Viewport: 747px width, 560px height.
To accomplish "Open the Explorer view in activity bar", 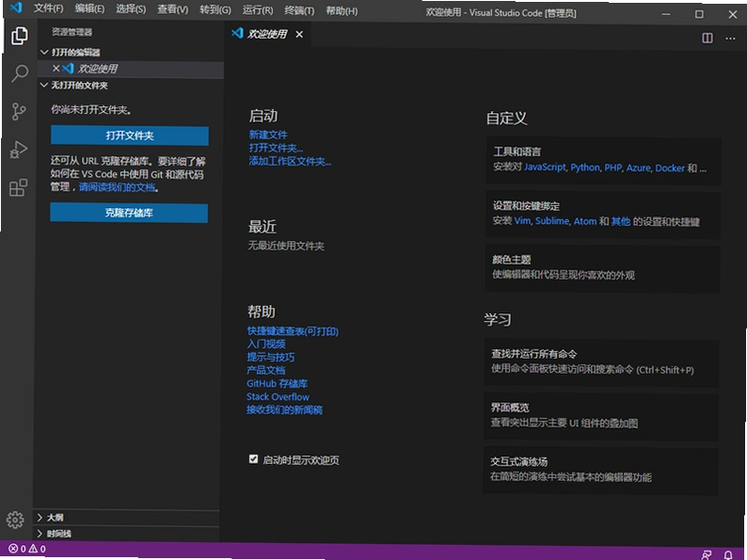I will coord(19,36).
